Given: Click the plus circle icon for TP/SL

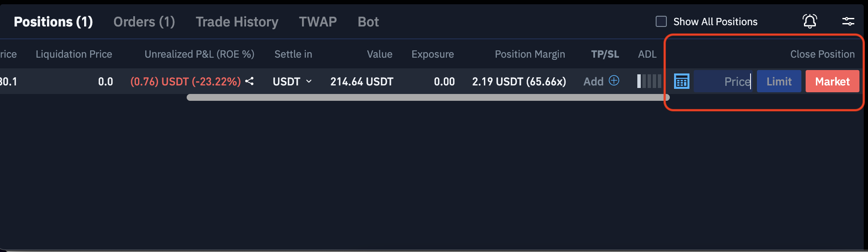Looking at the screenshot, I should pos(614,81).
